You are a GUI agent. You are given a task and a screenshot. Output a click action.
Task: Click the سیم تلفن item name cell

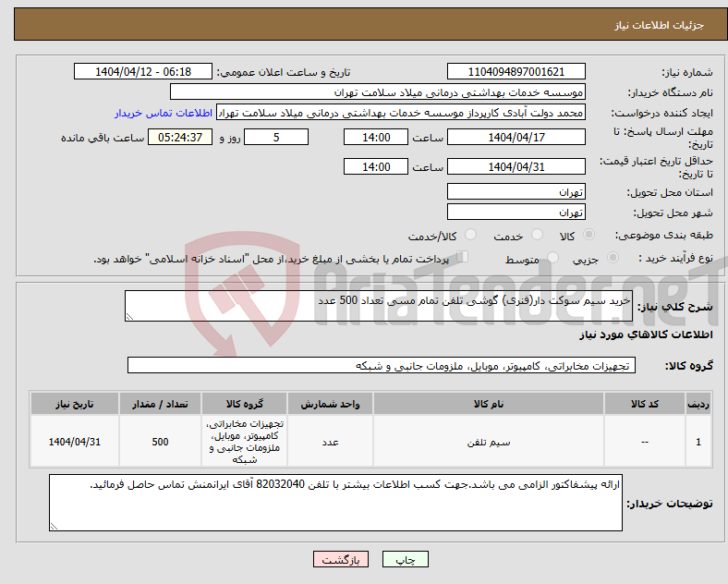tap(489, 442)
